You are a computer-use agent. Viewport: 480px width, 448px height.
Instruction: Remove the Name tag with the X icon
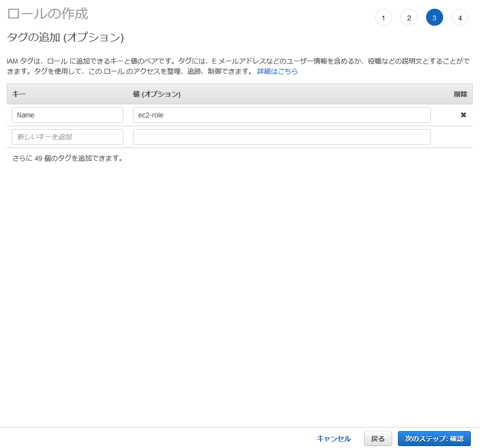pos(463,115)
